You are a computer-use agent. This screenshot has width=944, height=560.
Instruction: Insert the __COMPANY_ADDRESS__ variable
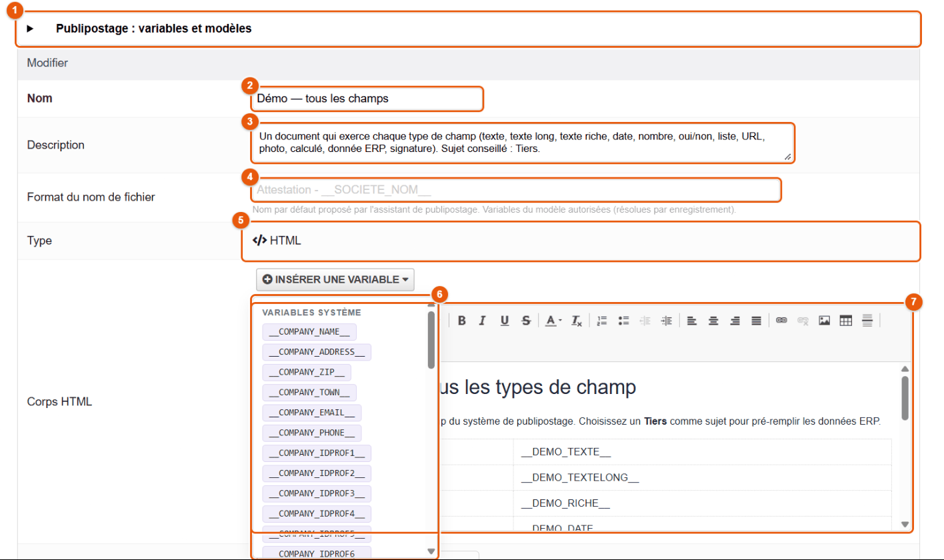coord(317,352)
